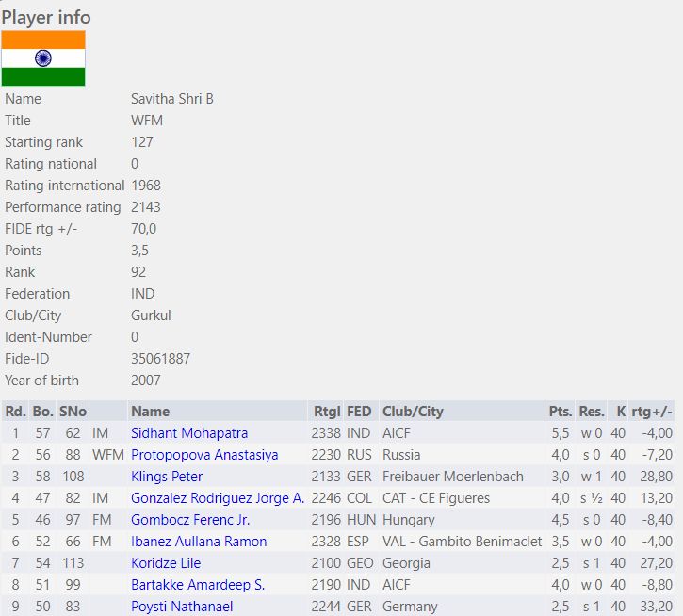Click the Pts. column header
This screenshot has width=683, height=616.
[x=560, y=412]
